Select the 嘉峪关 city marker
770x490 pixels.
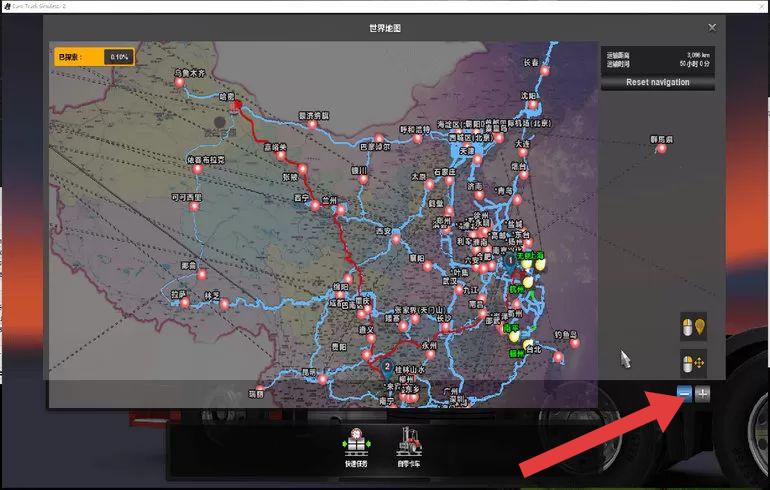(281, 156)
